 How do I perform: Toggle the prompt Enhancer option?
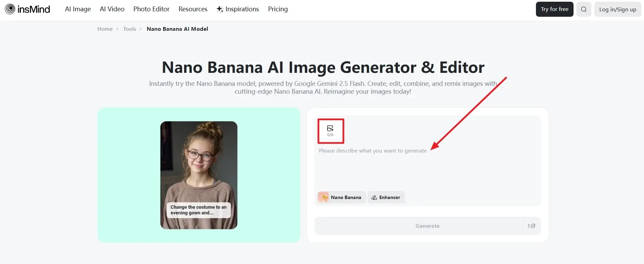(386, 197)
